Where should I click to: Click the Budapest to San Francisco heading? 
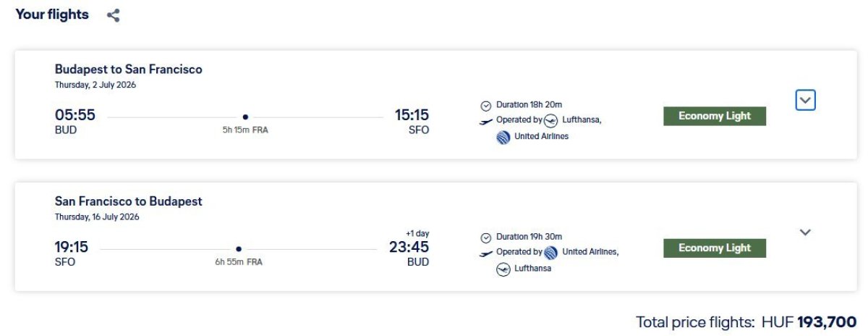tap(129, 70)
